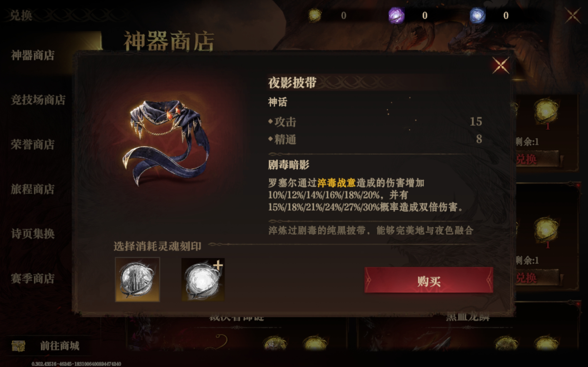The height and width of the screenshot is (367, 588).
Task: Close the 夜影披带 item detail popup
Action: (x=500, y=65)
